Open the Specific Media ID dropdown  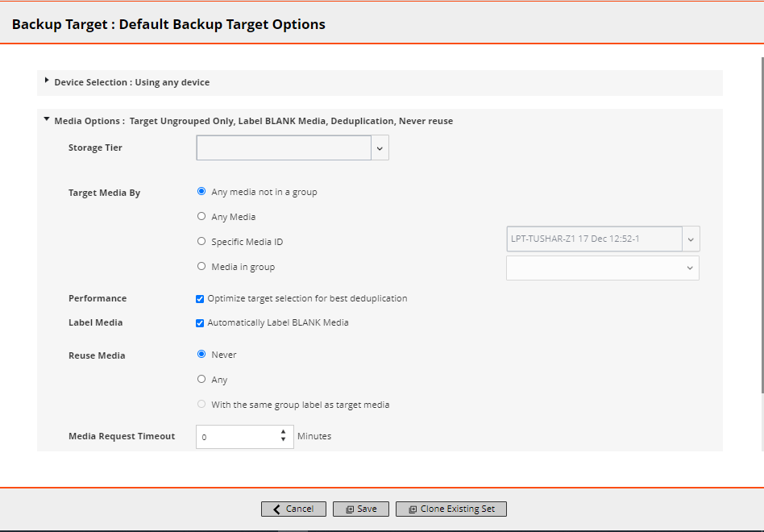click(x=691, y=239)
